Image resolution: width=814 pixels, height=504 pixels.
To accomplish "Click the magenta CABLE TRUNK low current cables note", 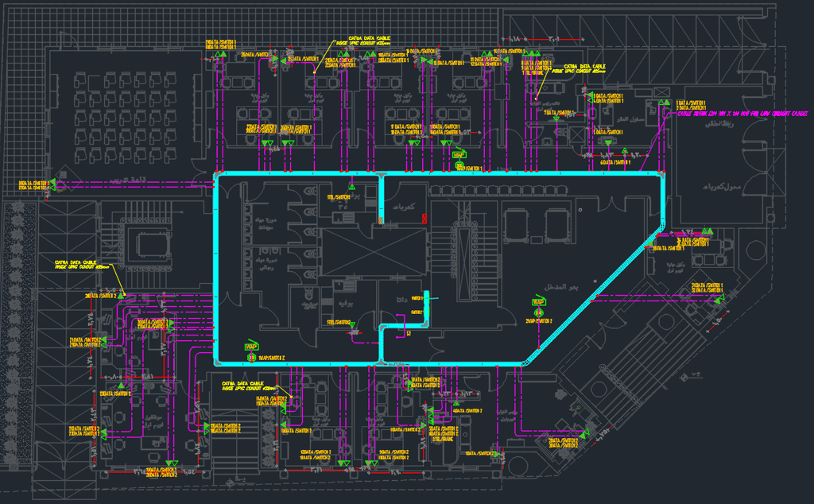I will pos(743,114).
